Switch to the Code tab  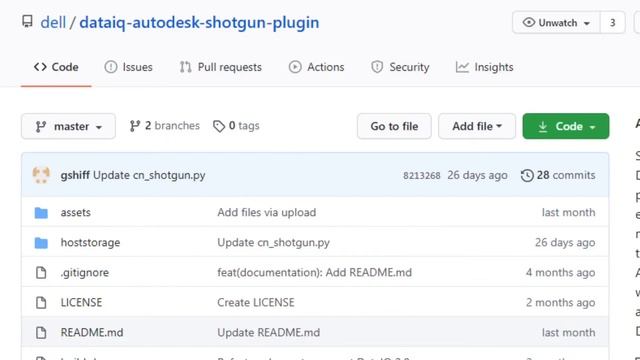click(x=56, y=67)
